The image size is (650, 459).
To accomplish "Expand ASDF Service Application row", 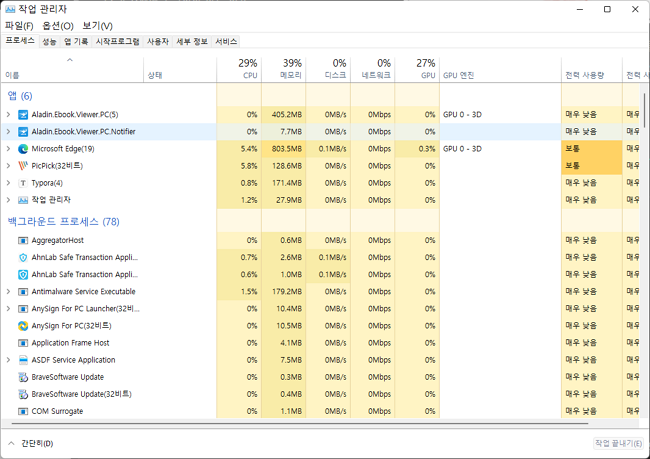I will 8,360.
